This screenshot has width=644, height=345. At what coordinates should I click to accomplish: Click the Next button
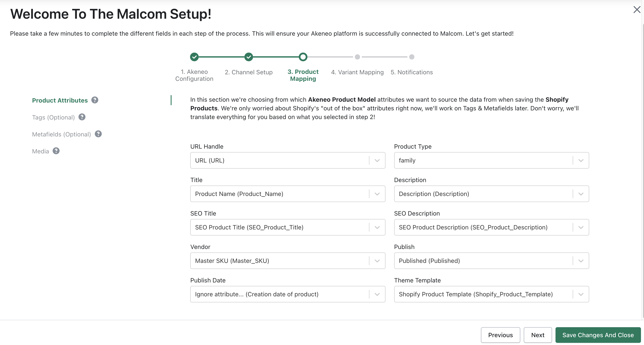[x=537, y=335]
